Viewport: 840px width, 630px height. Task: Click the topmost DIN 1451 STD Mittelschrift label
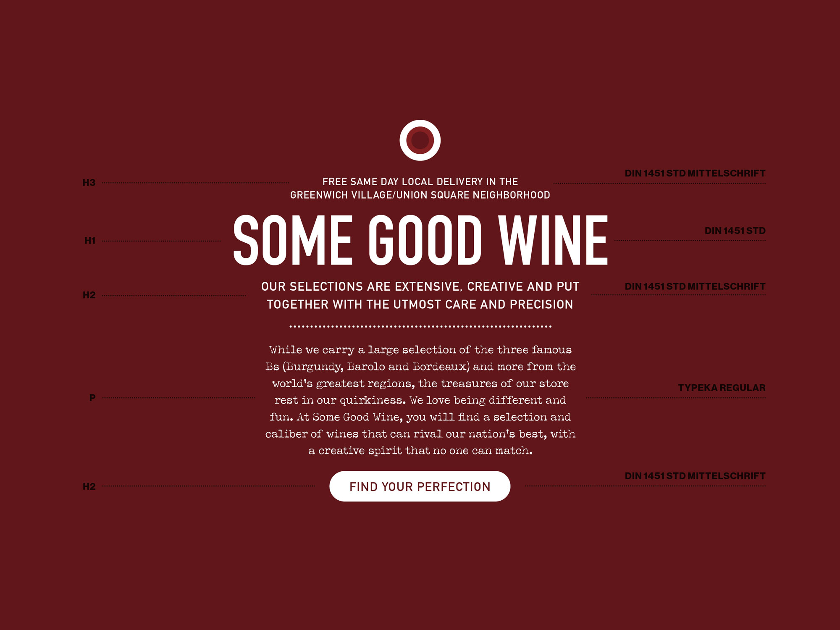point(695,173)
